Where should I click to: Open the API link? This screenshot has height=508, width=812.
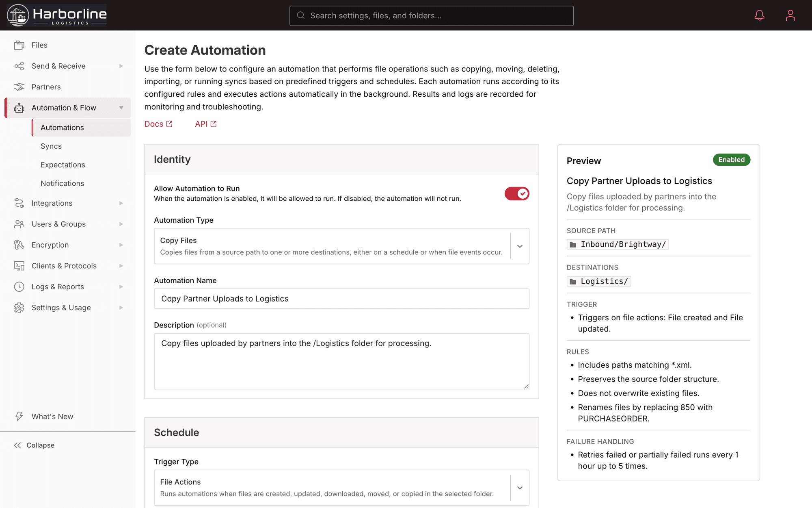[206, 124]
